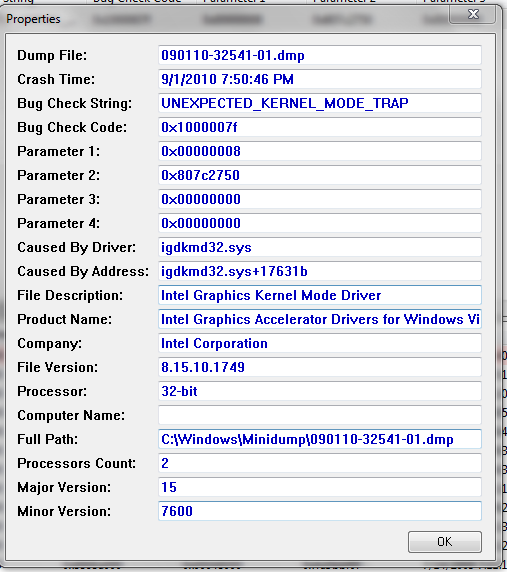Select Parameter 1 field 0x00000008
Screen dimensions: 507x572
(x=320, y=151)
